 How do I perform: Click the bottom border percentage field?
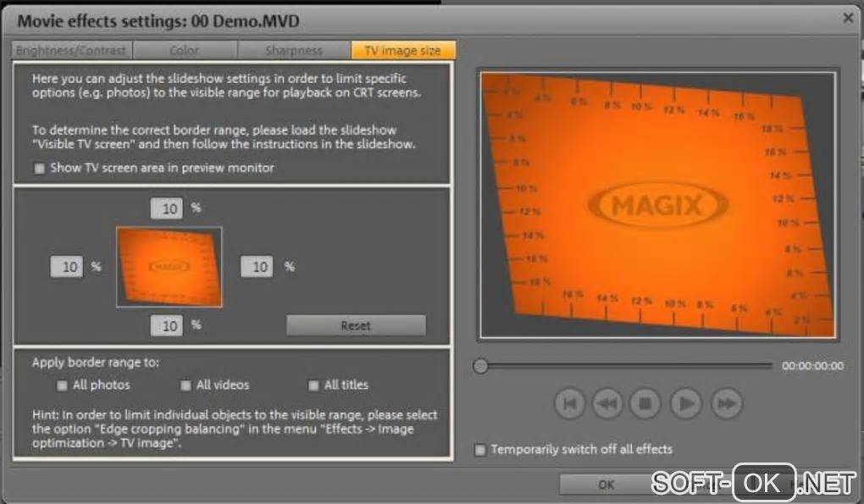(166, 325)
